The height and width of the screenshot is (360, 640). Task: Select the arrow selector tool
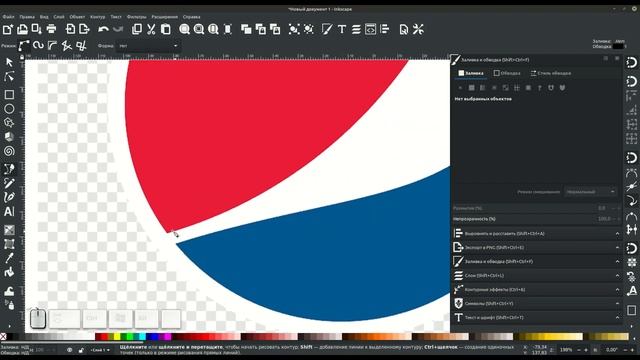(9, 62)
